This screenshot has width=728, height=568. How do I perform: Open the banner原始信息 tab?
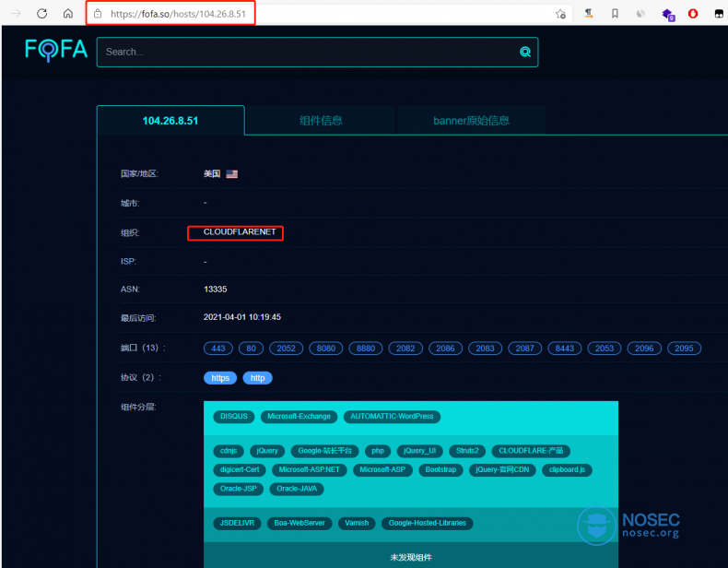471,121
